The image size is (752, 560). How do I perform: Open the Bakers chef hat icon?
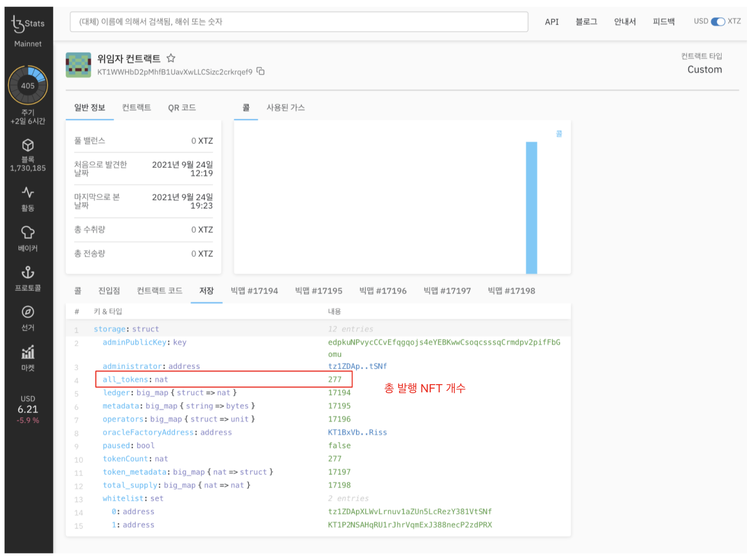coord(28,232)
